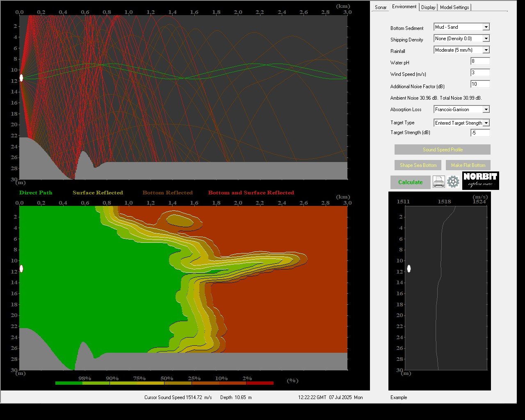Click the Ambient Noise readout text
The image size is (525, 420).
(436, 98)
